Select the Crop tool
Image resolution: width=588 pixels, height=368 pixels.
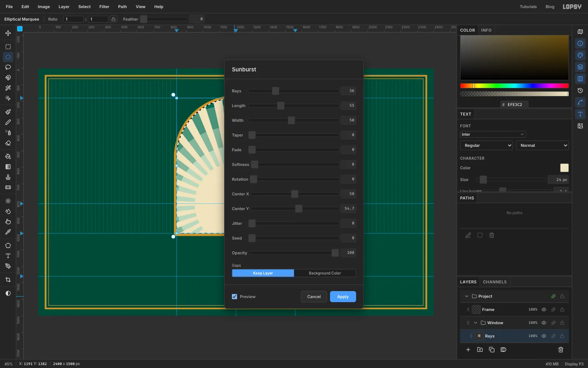(8, 280)
